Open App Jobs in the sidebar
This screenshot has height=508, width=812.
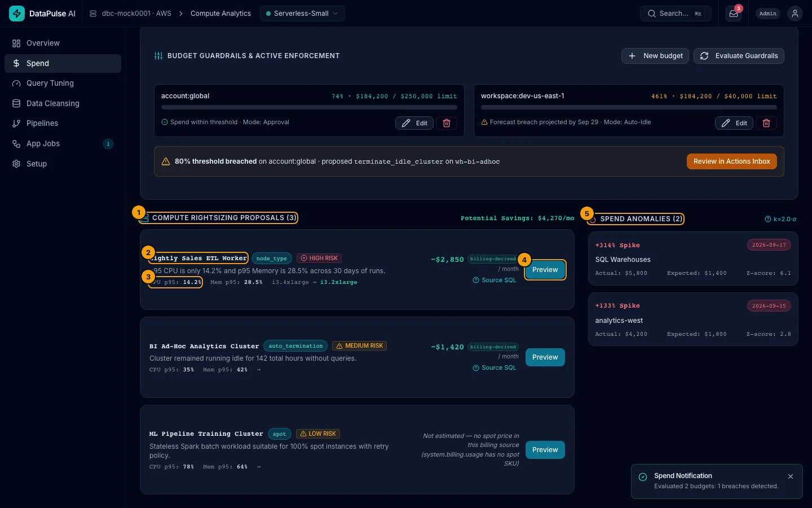[x=63, y=144]
